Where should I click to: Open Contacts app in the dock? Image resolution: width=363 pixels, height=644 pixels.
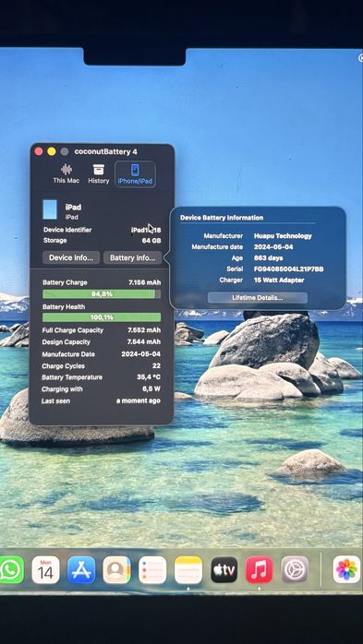(x=116, y=569)
